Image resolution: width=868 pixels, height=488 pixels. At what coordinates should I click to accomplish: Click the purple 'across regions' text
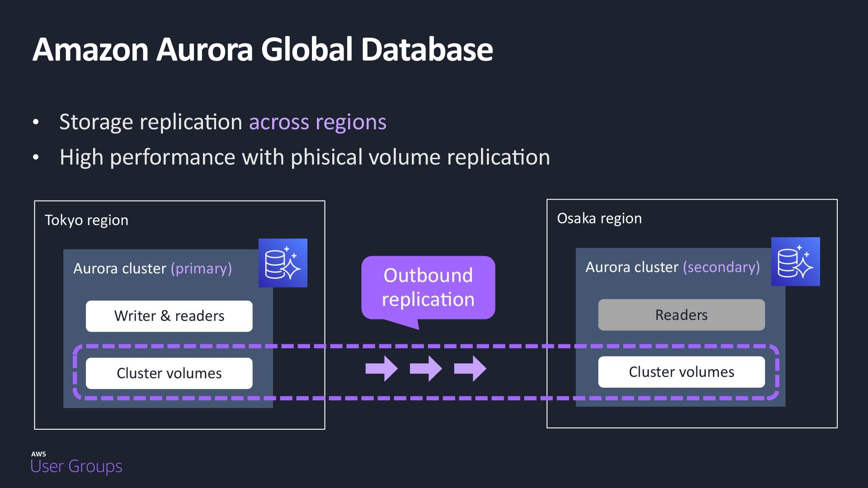(317, 122)
